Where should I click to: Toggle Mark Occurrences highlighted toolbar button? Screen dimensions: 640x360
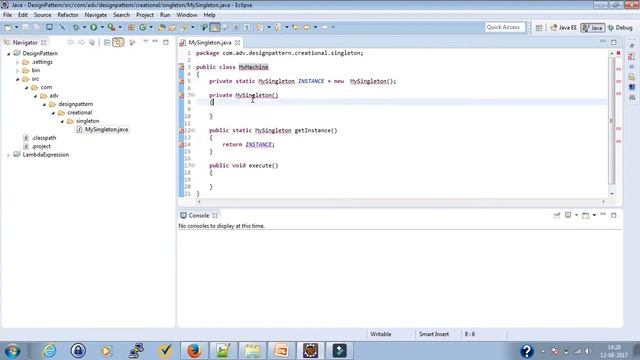click(x=215, y=27)
